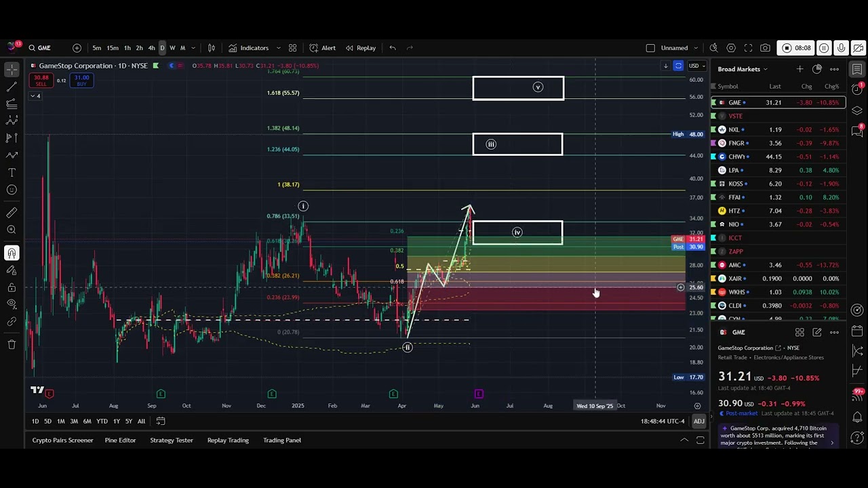Open the Indicators dialog
Screen dimensions: 868x488
tap(249, 48)
